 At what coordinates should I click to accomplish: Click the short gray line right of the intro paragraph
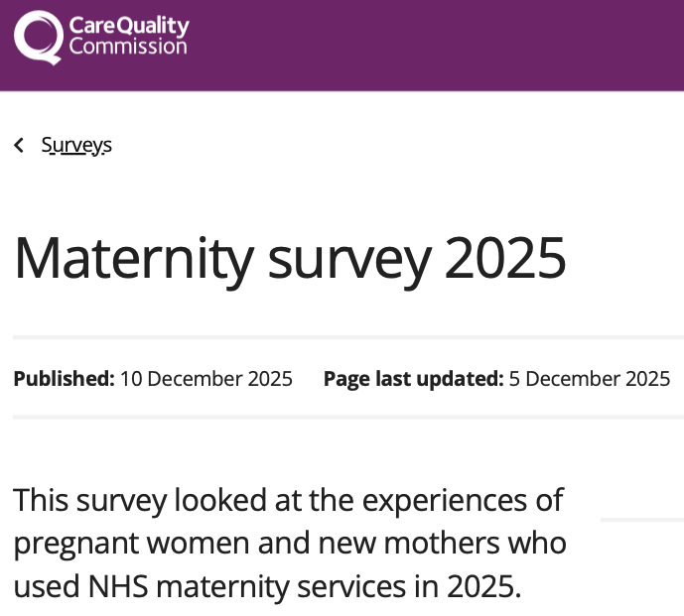coord(641,519)
